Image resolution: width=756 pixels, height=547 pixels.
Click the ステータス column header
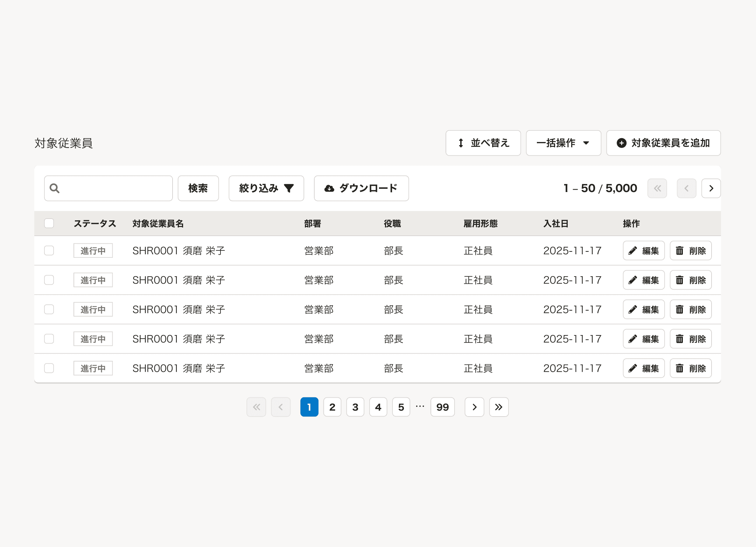[x=95, y=223]
